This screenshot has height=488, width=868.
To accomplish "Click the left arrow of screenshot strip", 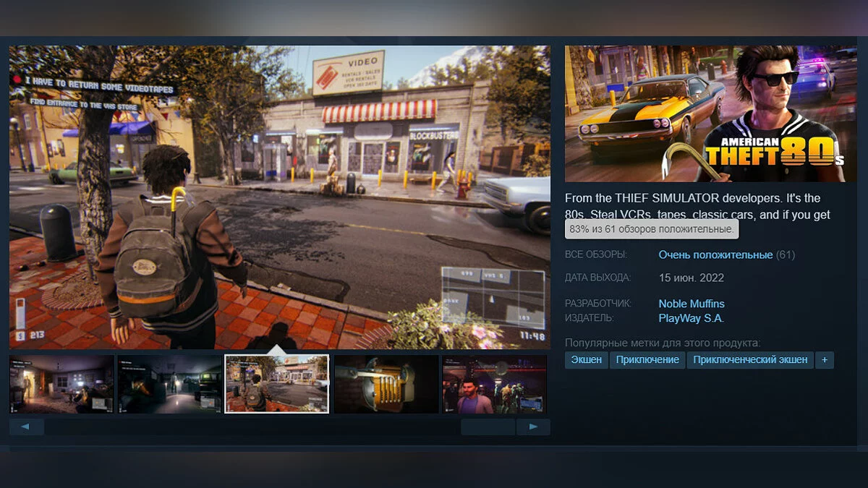I will (27, 427).
